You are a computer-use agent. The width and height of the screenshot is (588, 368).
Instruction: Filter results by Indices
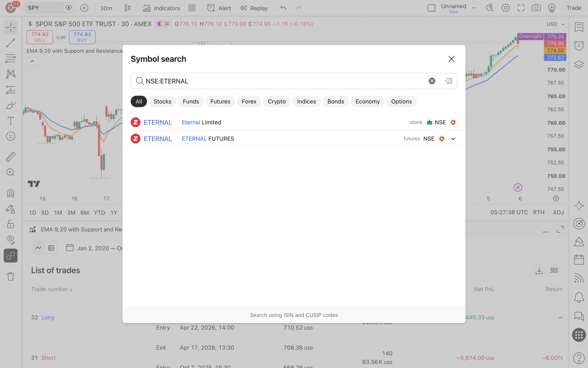(306, 101)
